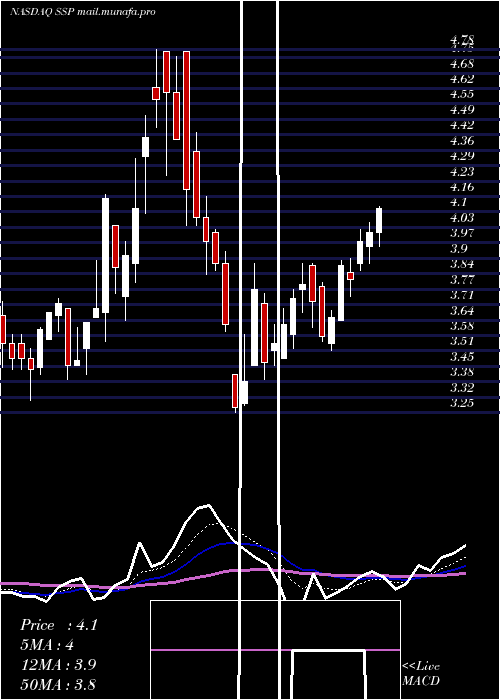Click the 3.64 price axis label

tap(462, 311)
